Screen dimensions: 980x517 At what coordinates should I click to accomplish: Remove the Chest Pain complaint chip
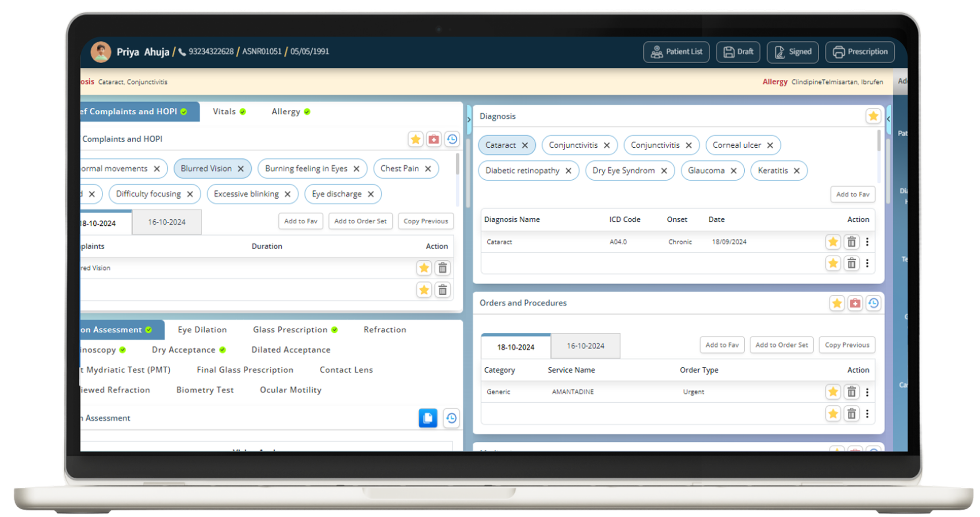[428, 169]
